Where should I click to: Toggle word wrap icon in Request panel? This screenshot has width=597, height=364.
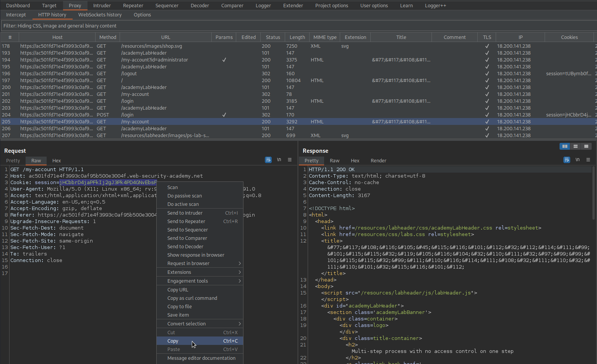pos(268,160)
